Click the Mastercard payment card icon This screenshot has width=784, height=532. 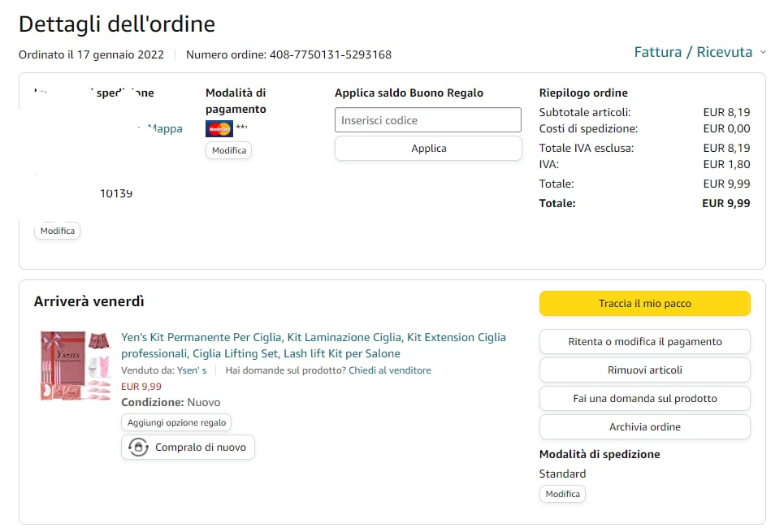pyautogui.click(x=219, y=128)
